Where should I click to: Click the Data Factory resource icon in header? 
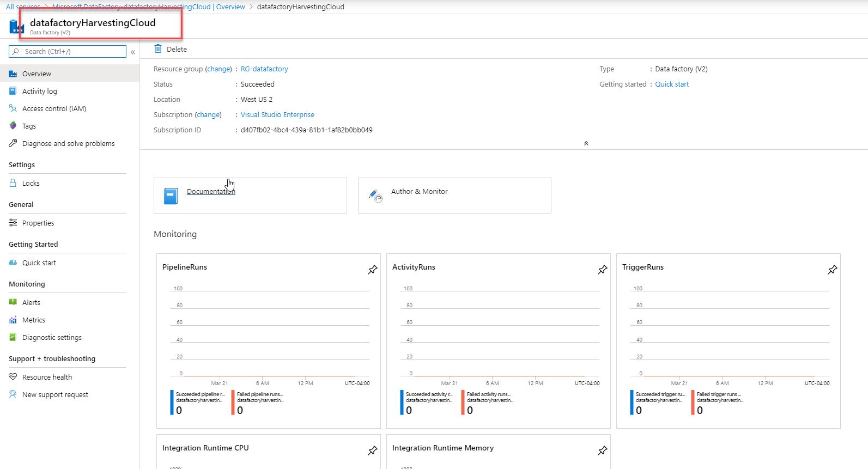[16, 26]
